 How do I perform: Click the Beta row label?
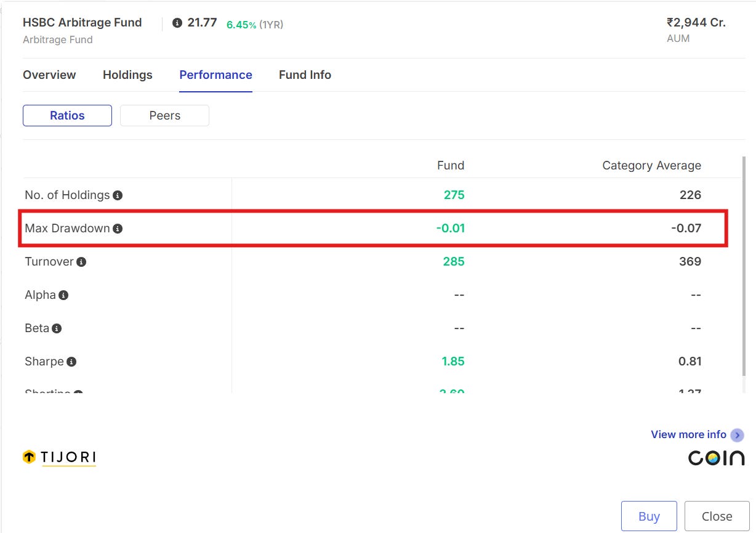(37, 328)
